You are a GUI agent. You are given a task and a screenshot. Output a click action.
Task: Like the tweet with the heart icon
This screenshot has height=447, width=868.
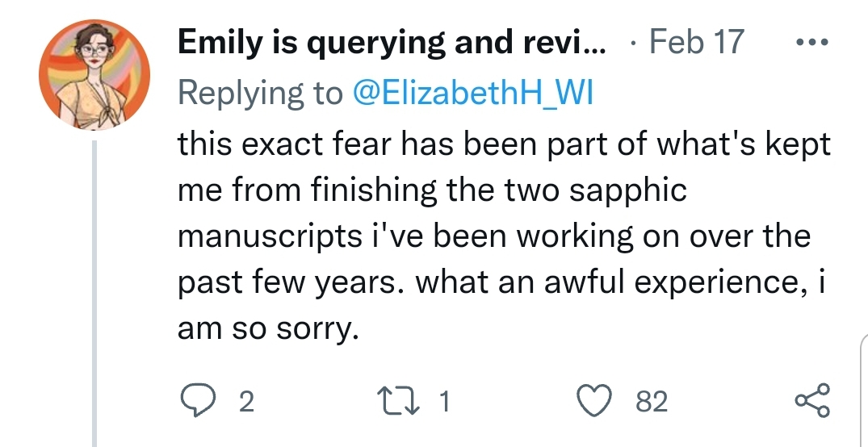(594, 400)
